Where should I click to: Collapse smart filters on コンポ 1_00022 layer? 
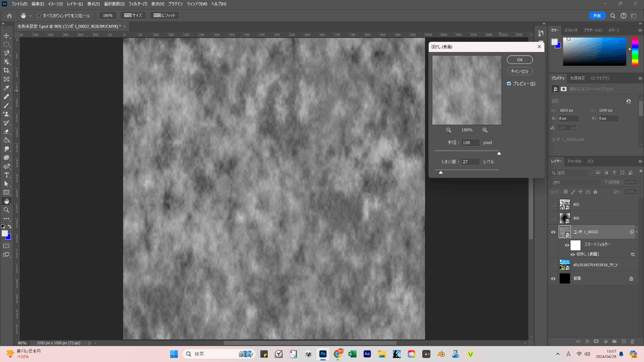(637, 232)
